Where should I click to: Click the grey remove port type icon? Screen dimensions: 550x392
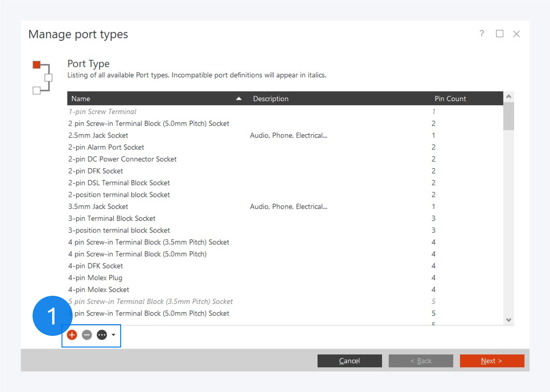coord(87,335)
